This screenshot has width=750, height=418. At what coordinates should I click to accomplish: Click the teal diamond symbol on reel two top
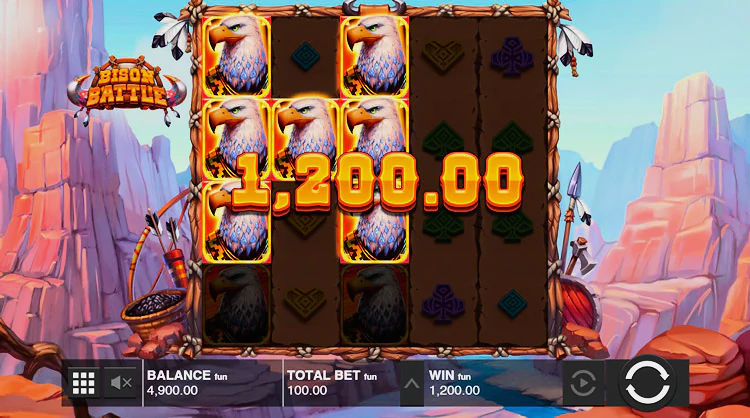(x=305, y=56)
